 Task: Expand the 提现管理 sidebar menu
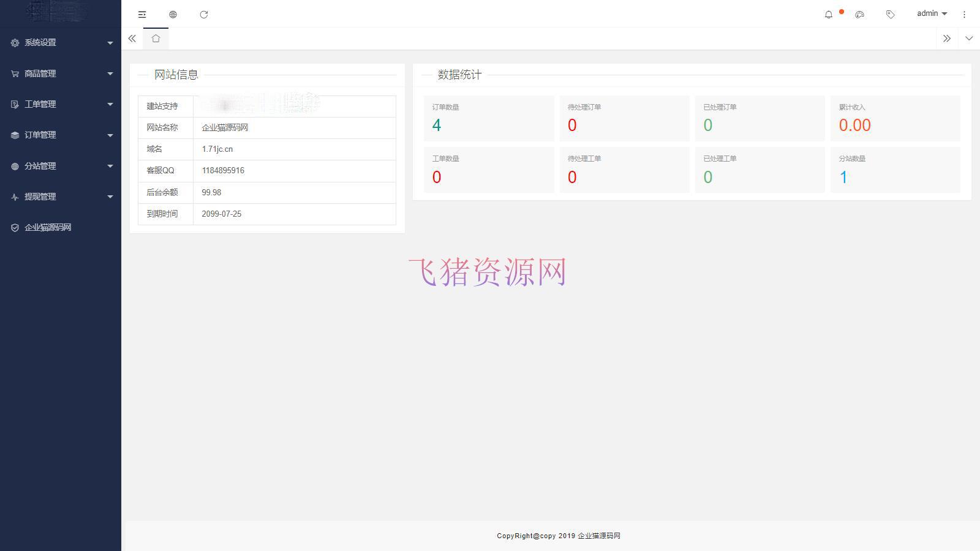point(61,197)
